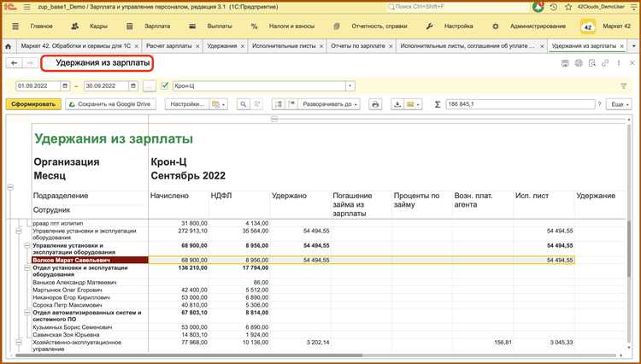Open the Кадры section
The width and height of the screenshot is (641, 364).
tap(98, 26)
